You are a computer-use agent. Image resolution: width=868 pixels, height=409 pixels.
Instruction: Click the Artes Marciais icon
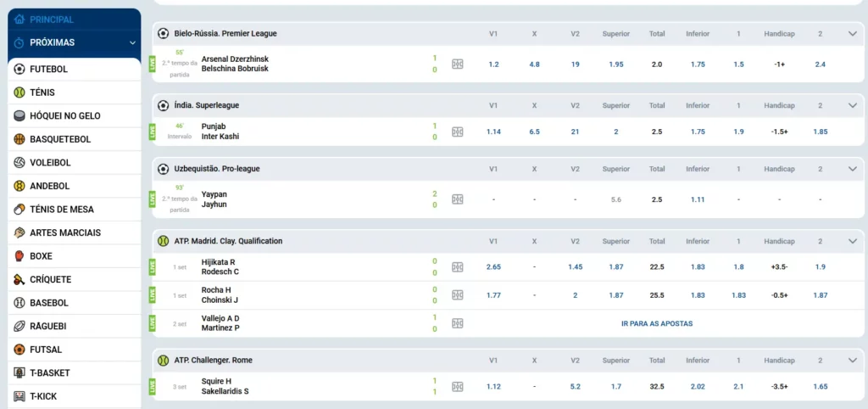pyautogui.click(x=19, y=233)
